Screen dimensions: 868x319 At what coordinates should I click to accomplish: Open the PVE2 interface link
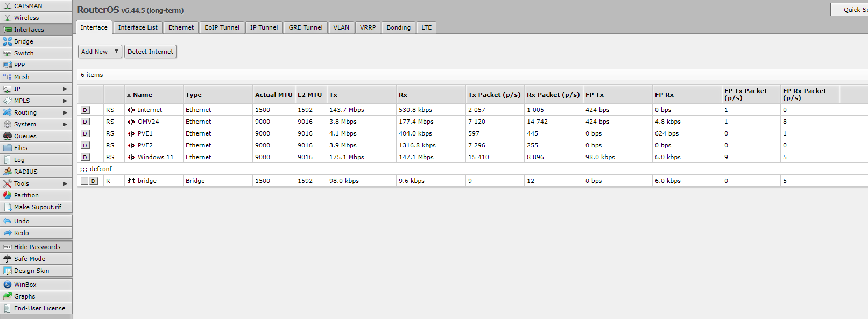point(145,145)
